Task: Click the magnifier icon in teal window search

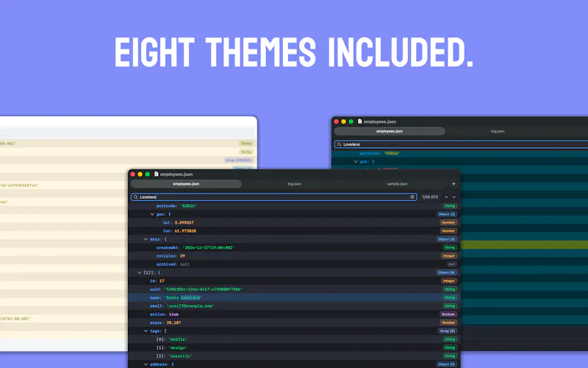Action: pos(339,144)
